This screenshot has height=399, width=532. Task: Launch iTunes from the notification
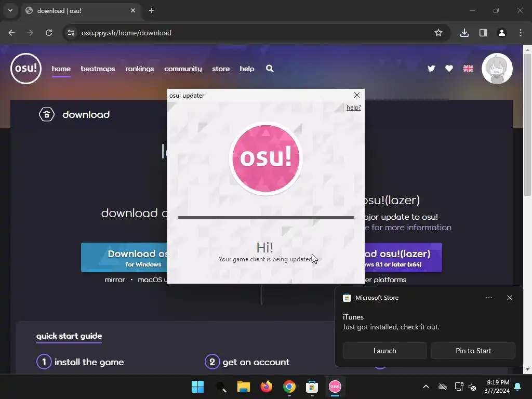click(x=385, y=351)
